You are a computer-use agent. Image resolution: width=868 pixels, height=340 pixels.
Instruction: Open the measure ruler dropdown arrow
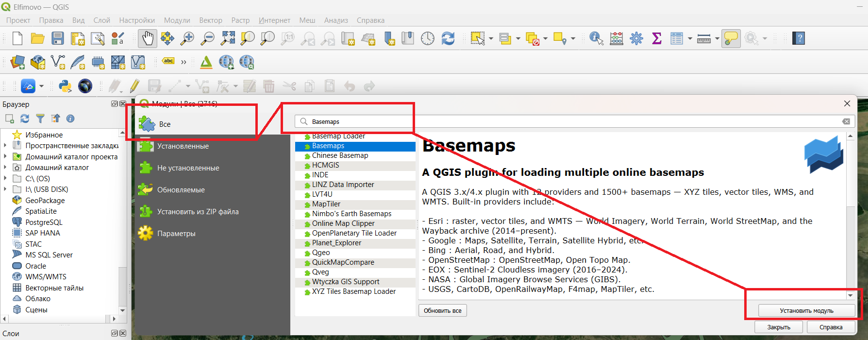click(717, 38)
